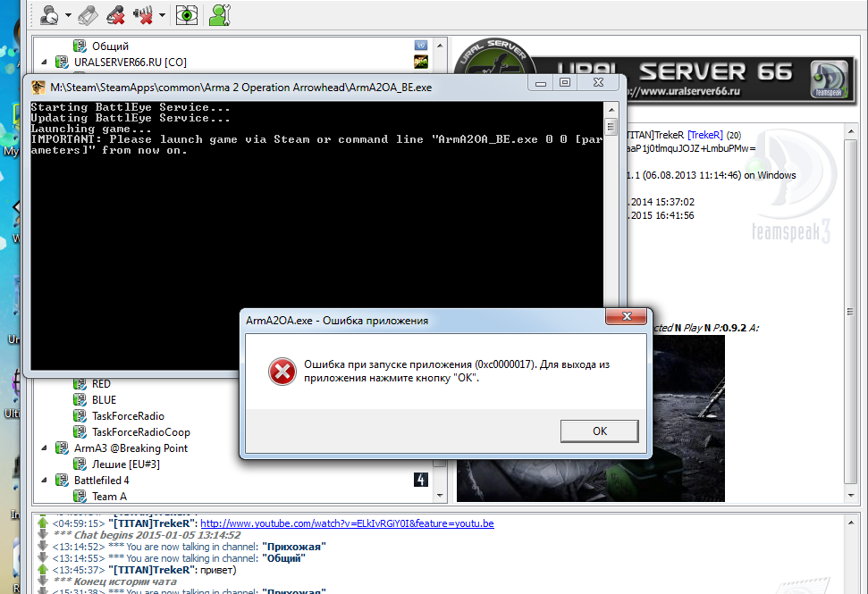Viewport: 868px width, 594px height.
Task: Click the "Конец истории чата" line
Action: pos(115,581)
